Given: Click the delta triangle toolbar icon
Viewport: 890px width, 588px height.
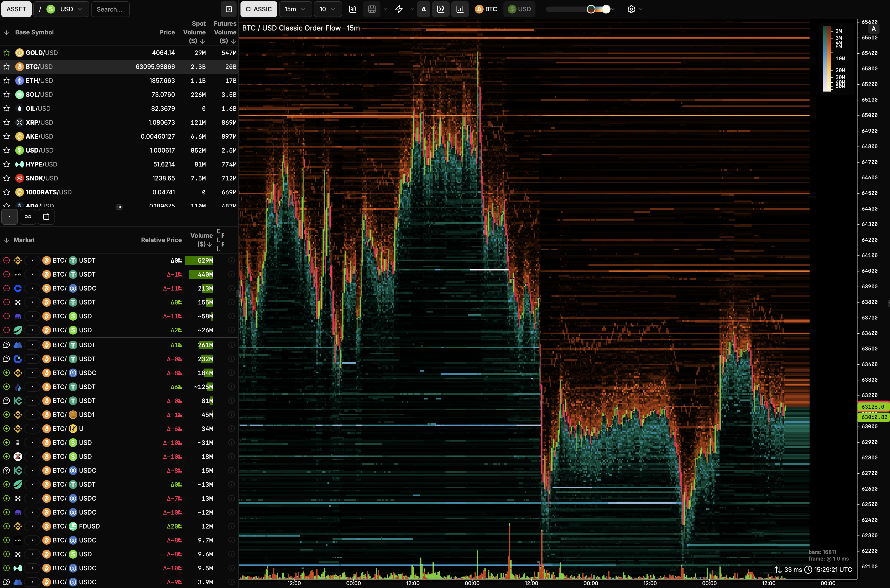Looking at the screenshot, I should (423, 9).
